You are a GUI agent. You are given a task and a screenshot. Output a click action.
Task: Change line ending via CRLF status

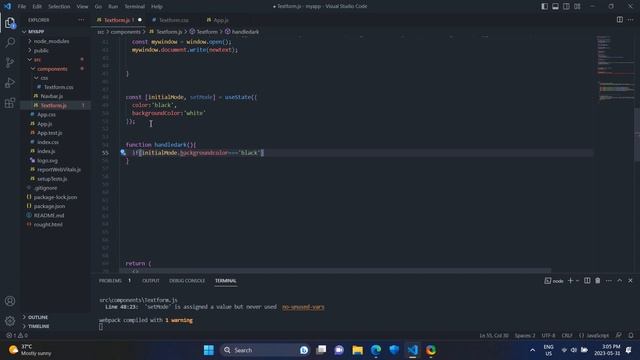(x=567, y=336)
